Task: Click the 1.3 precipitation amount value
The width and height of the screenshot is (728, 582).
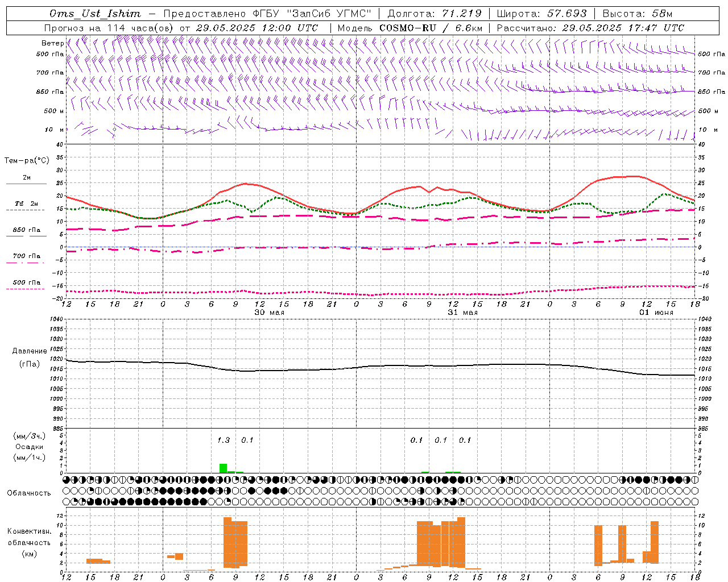Action: (224, 440)
